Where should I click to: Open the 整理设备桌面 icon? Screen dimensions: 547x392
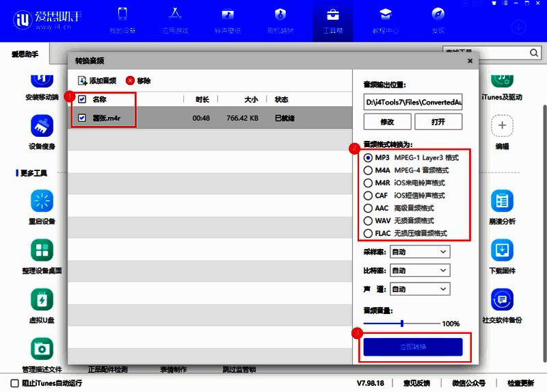coord(42,250)
